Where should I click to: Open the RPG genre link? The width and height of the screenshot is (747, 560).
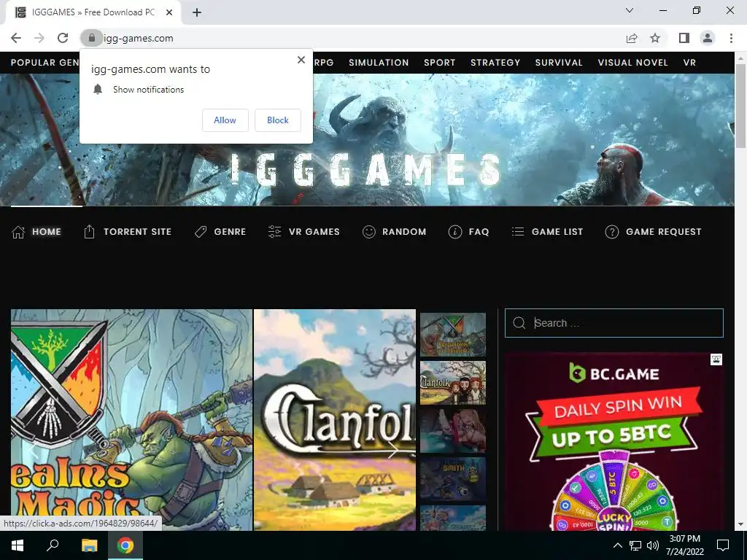tap(324, 63)
